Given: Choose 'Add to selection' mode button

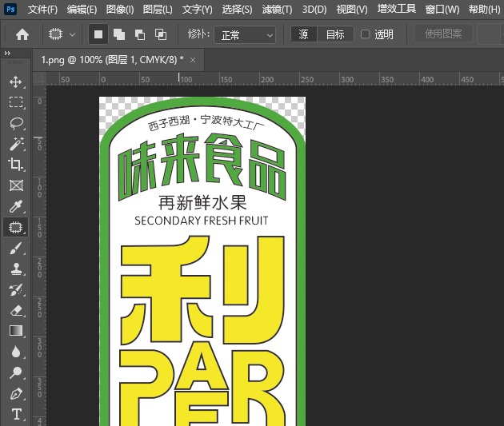Looking at the screenshot, I should pyautogui.click(x=118, y=34).
